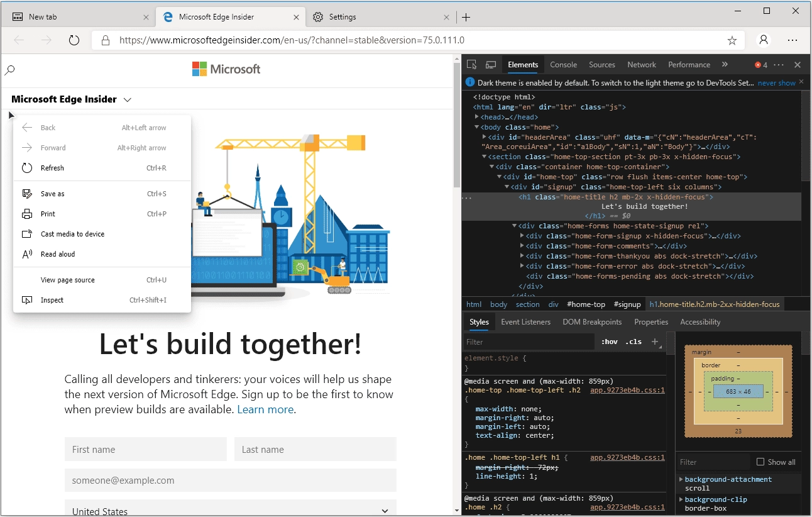
Task: Click the browser Back arrow button
Action: [19, 40]
